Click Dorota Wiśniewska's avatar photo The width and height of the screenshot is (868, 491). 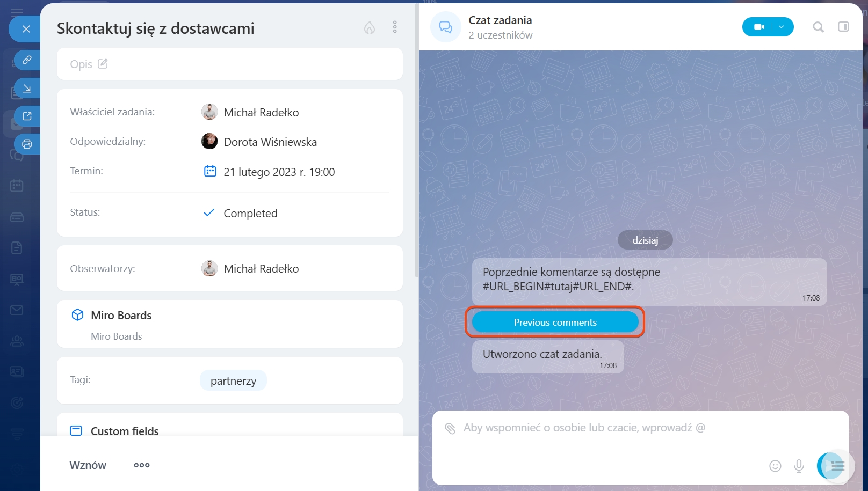click(x=209, y=141)
